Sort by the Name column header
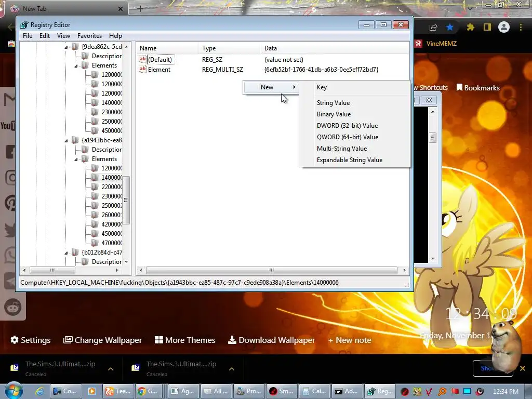The height and width of the screenshot is (399, 532). point(168,48)
